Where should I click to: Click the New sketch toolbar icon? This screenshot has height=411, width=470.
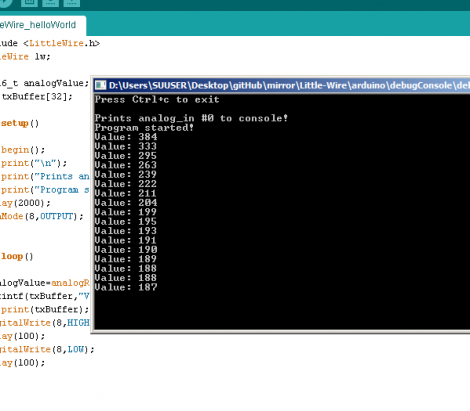(29, 2)
